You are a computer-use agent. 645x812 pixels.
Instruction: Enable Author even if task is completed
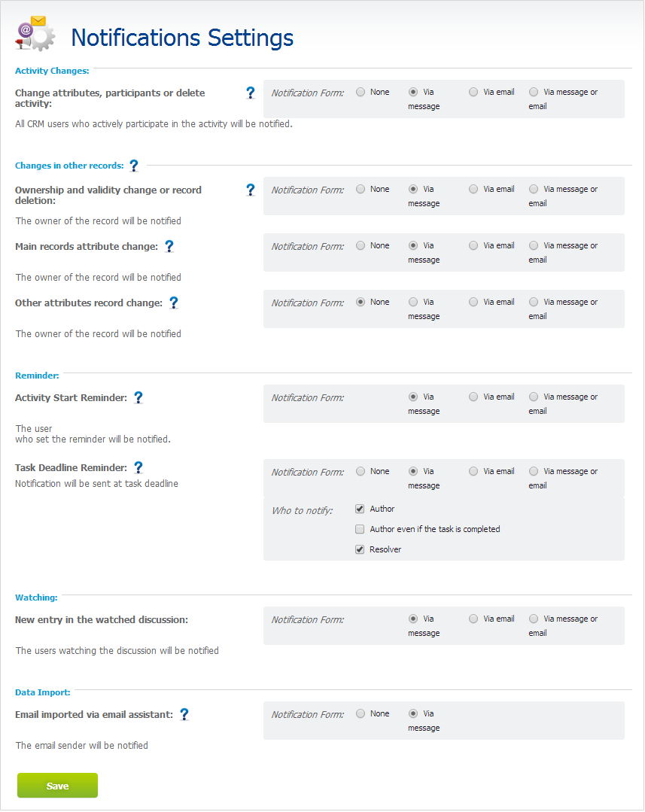click(360, 529)
